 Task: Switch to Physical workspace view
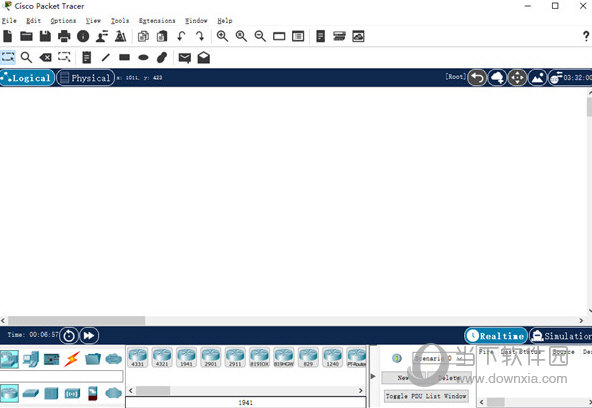click(x=86, y=78)
